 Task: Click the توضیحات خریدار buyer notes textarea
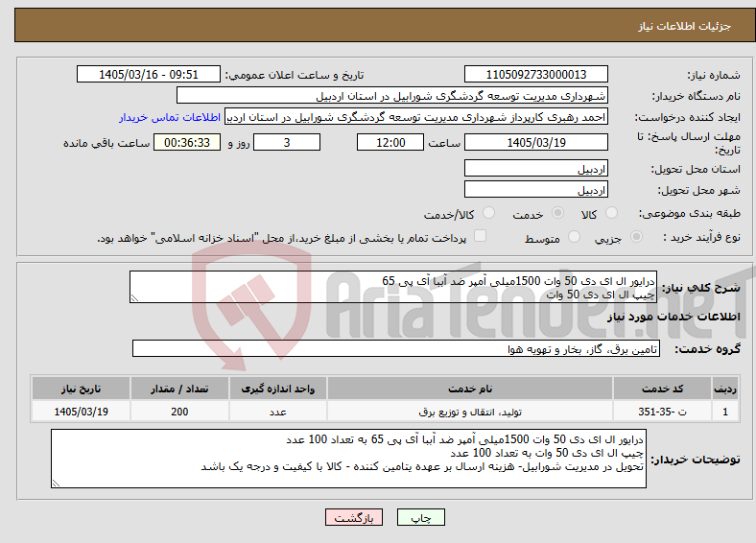(x=348, y=459)
